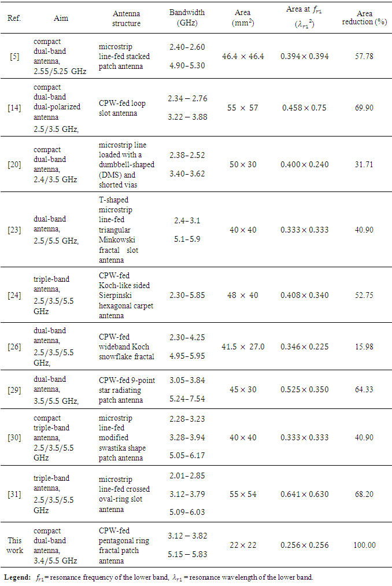Click the "Aim" column header
Viewport: 392px width, 586px height.
coord(61,19)
